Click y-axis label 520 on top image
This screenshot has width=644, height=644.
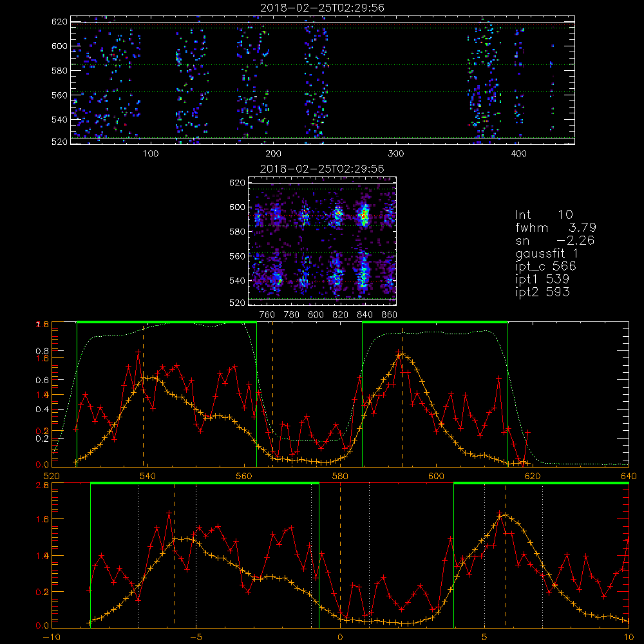pyautogui.click(x=59, y=142)
